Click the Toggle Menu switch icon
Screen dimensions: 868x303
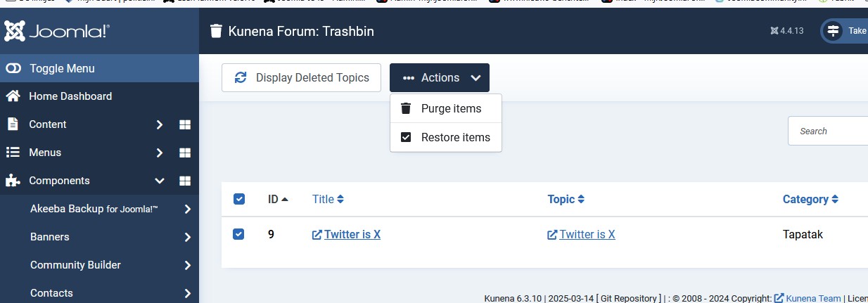pos(13,68)
